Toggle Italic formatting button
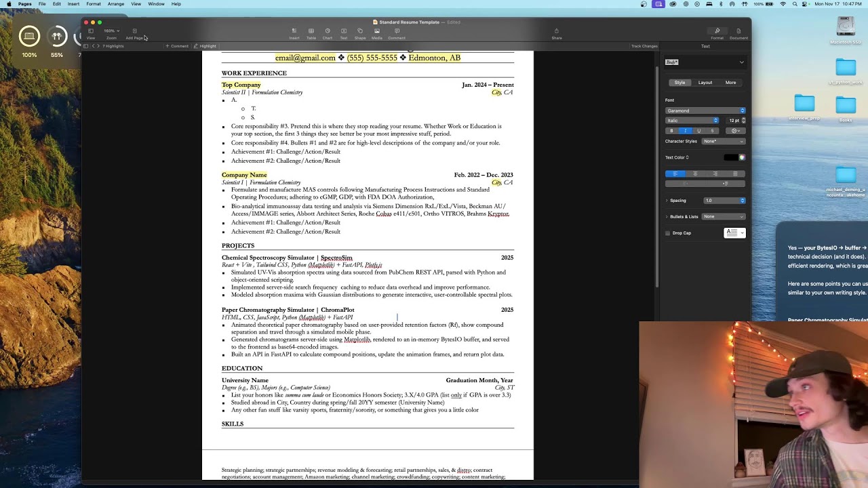868x488 pixels. [x=686, y=131]
